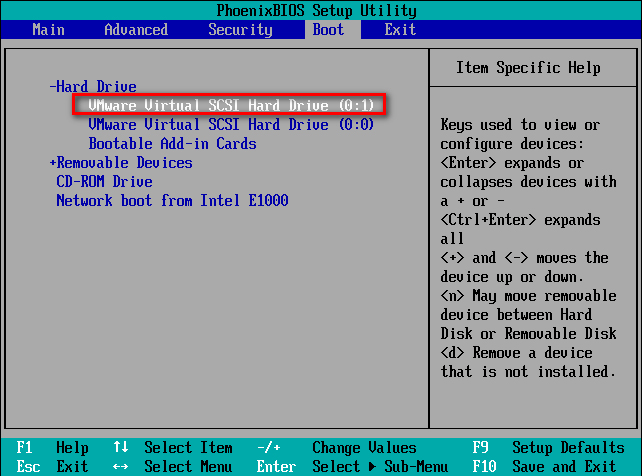Select the CD-ROM Drive boot entry
This screenshot has width=642, height=476.
pos(104,182)
